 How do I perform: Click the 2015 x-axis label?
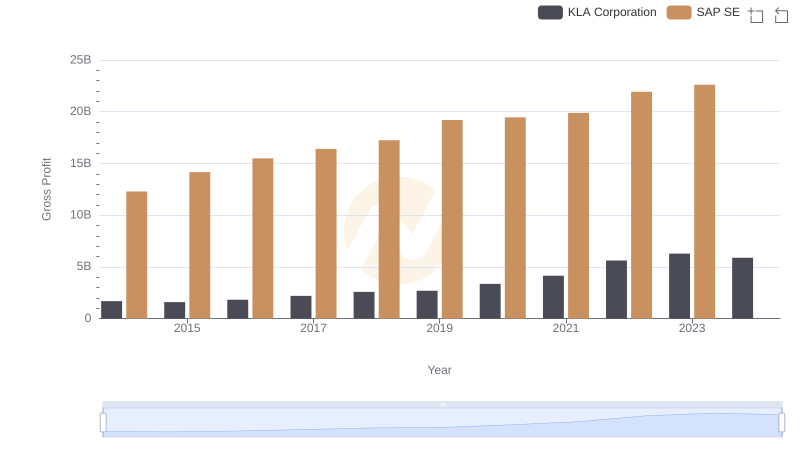(187, 328)
